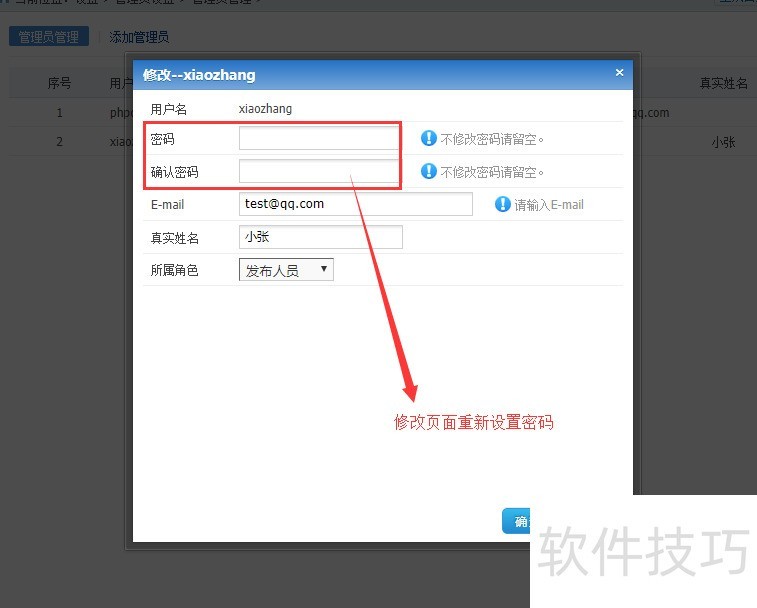Focus the 确认密码 input field
The width and height of the screenshot is (757, 608).
tap(319, 171)
